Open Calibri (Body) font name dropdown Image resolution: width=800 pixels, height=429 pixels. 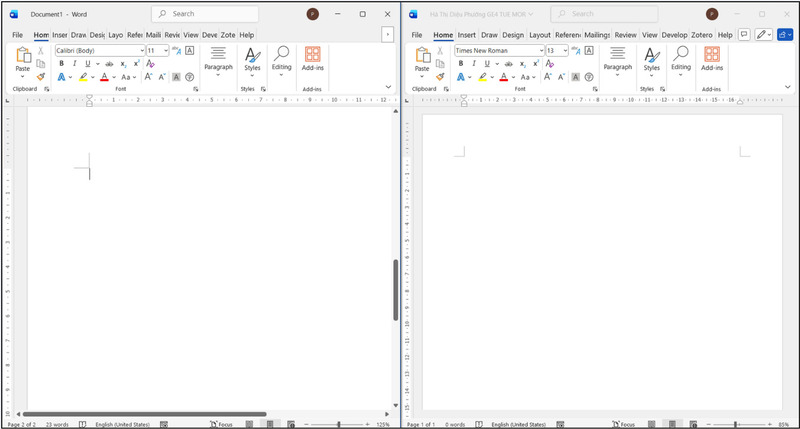(x=98, y=50)
